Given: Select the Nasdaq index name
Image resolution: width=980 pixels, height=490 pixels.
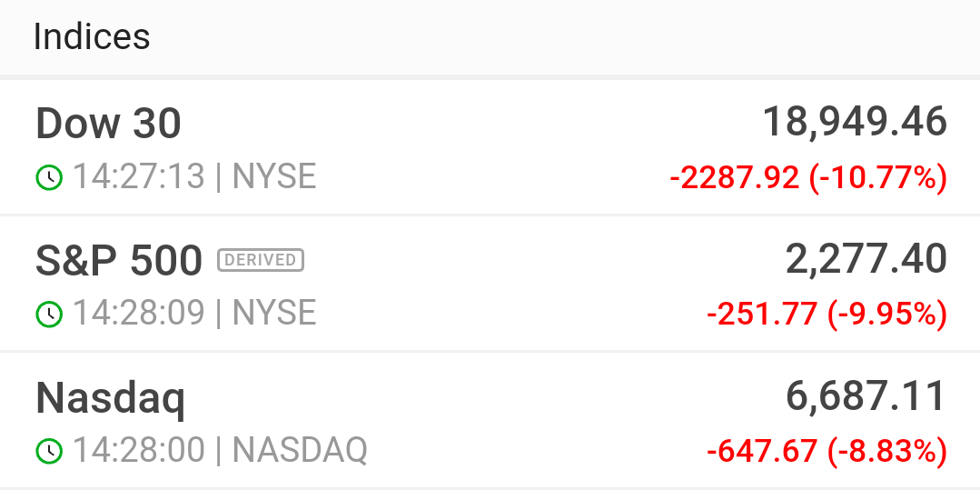Looking at the screenshot, I should coord(110,398).
